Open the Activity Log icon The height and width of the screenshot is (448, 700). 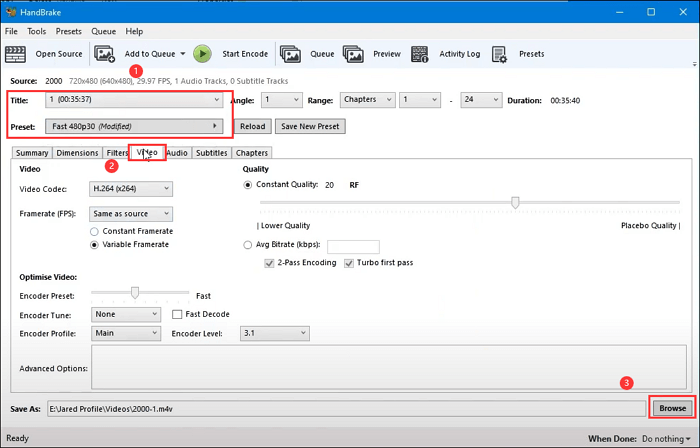[420, 54]
